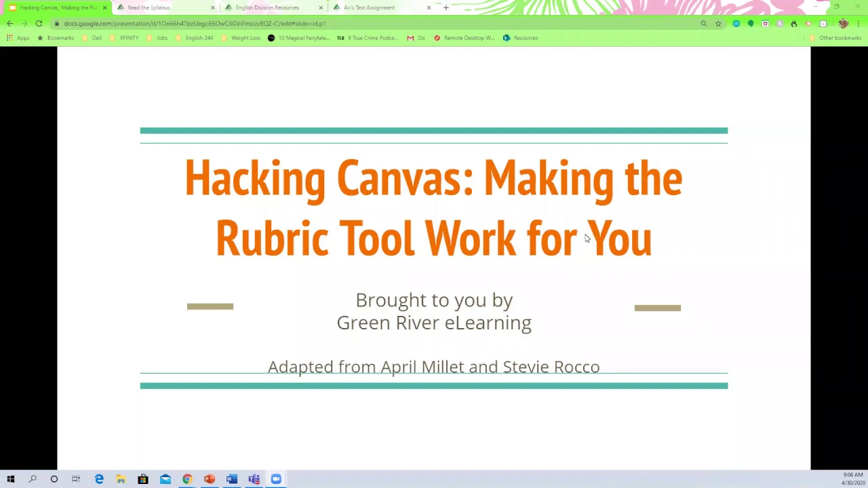The width and height of the screenshot is (868, 488).
Task: Open the Gmail 'Do' bookmark
Action: coord(416,38)
